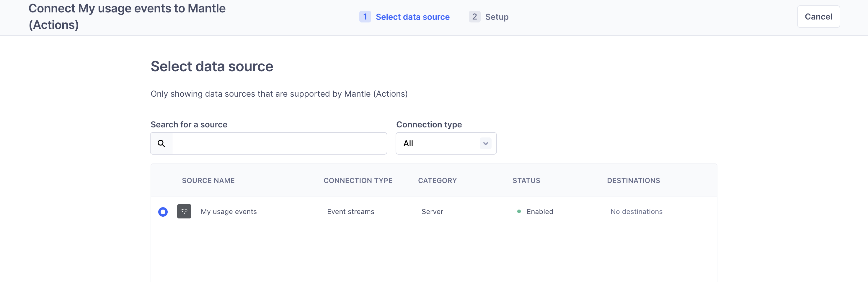The width and height of the screenshot is (868, 282).
Task: Click the search magnifier icon
Action: coord(161,143)
